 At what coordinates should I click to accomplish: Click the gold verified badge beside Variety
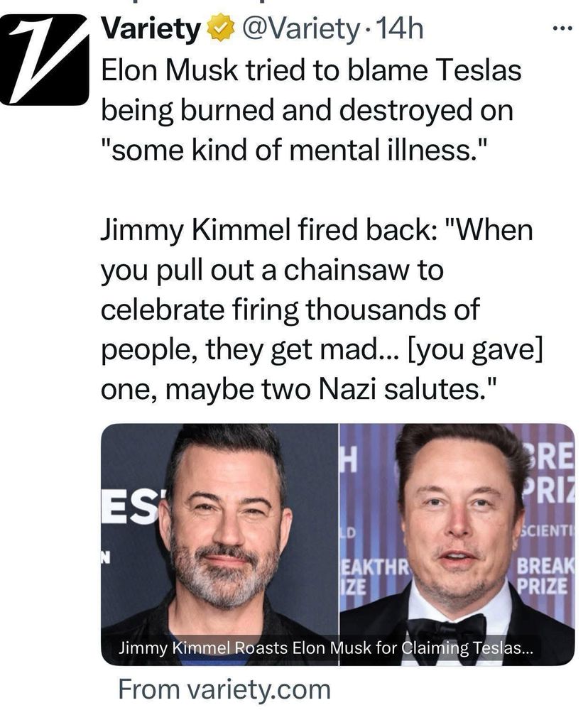pyautogui.click(x=221, y=29)
